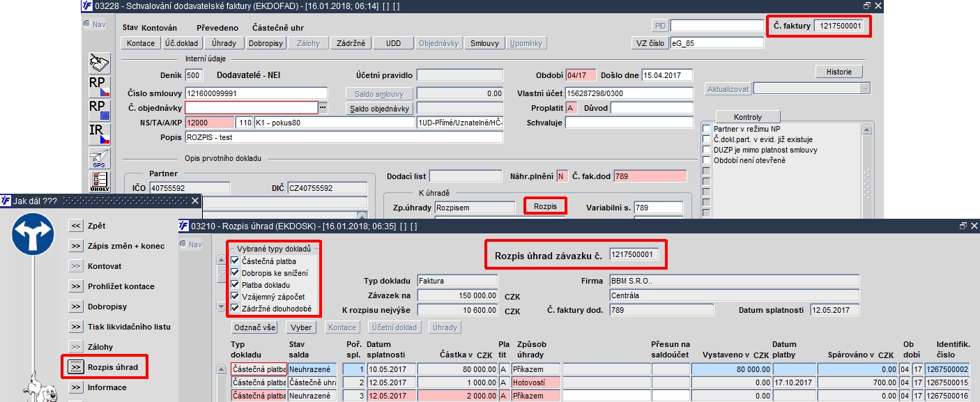Check the Období není otevřené box
980x402 pixels.
707,160
